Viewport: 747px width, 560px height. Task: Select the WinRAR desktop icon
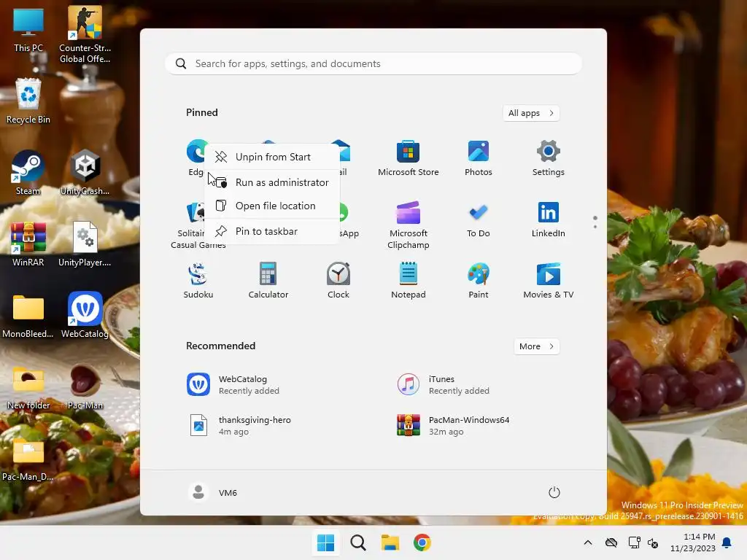28,244
